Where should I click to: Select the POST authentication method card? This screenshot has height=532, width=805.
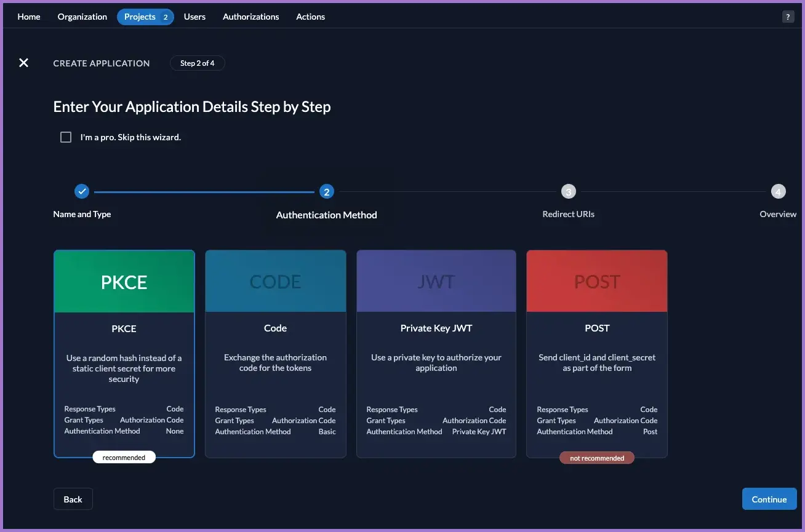click(596, 354)
